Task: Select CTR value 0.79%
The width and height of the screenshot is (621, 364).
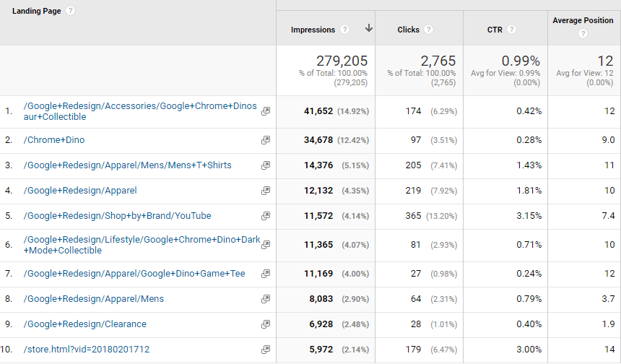Action: (529, 299)
